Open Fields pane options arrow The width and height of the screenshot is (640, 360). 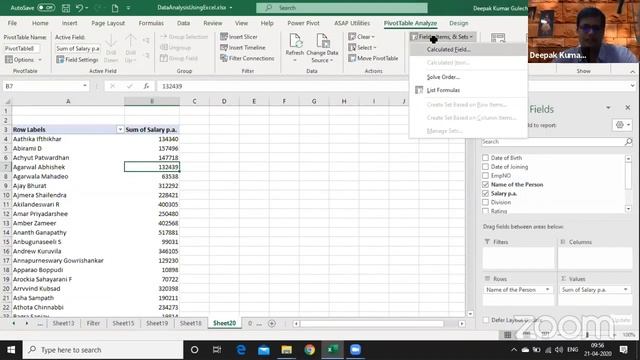pyautogui.click(x=608, y=107)
